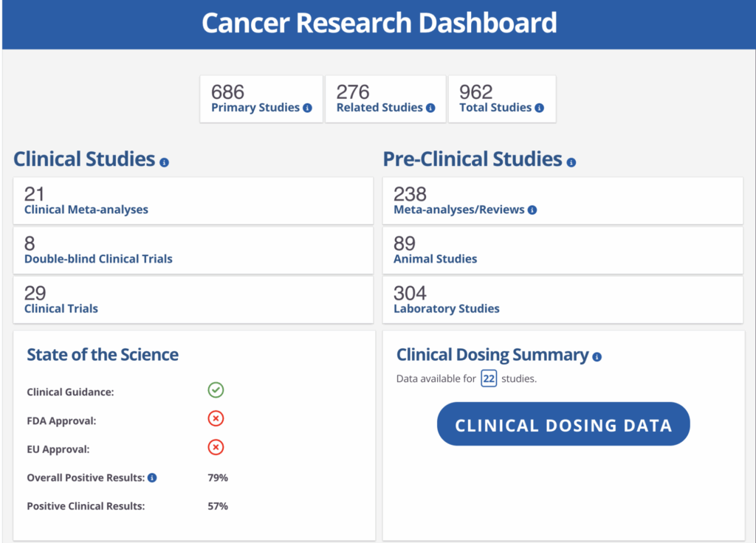
Task: Open the Clinical Meta-analyses link
Action: point(86,210)
